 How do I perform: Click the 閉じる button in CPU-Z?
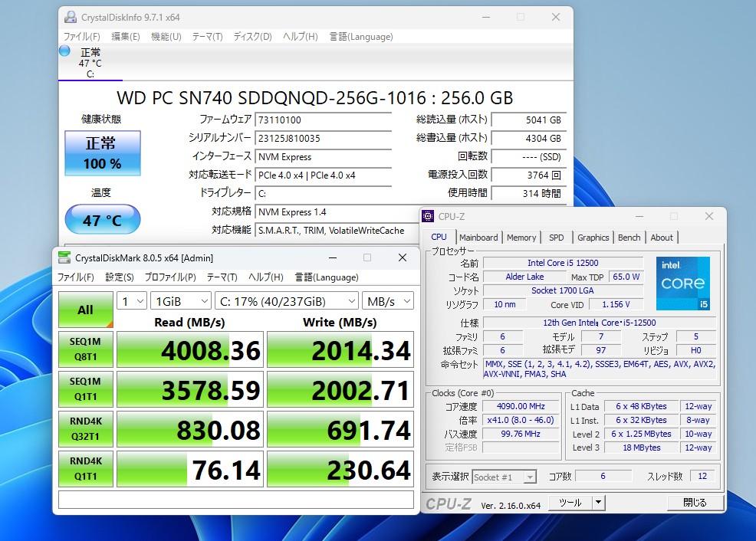tap(695, 503)
